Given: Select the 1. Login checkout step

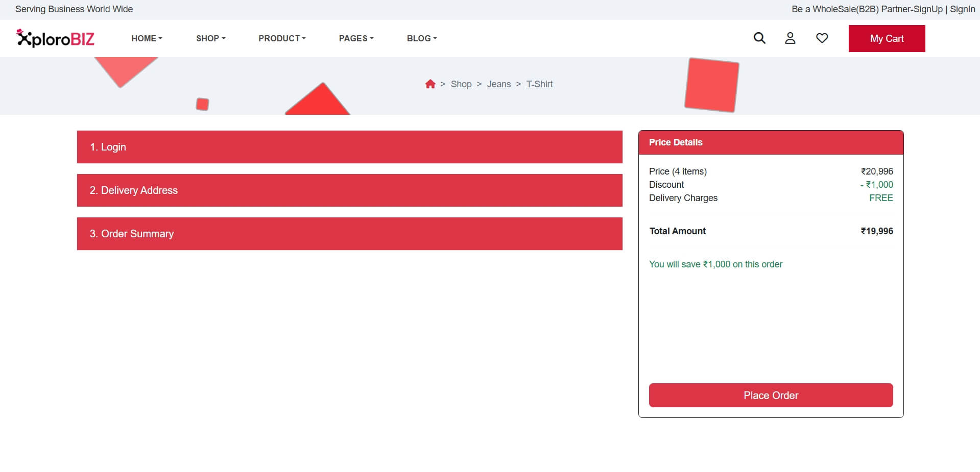Looking at the screenshot, I should 349,147.
